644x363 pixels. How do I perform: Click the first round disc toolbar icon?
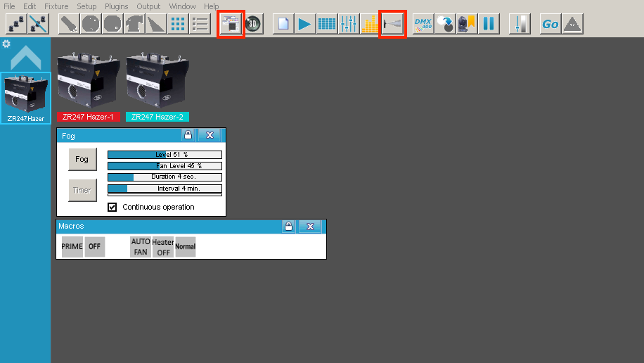91,24
